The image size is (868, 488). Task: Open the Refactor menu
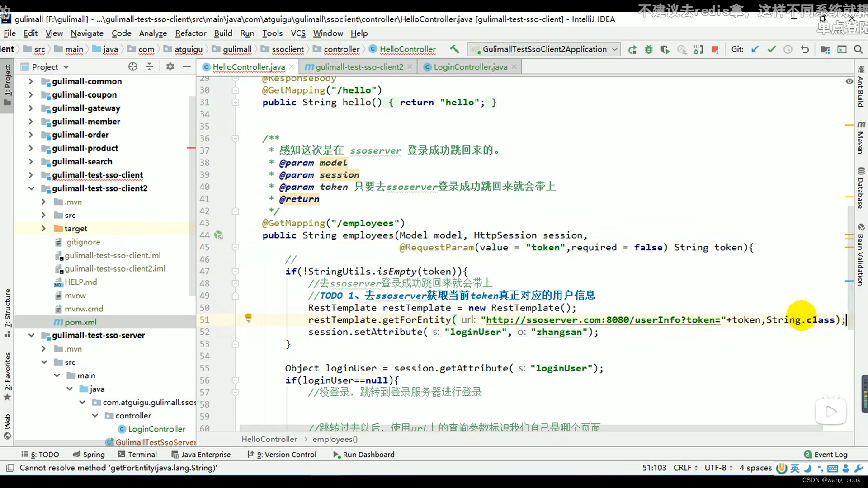(x=190, y=33)
